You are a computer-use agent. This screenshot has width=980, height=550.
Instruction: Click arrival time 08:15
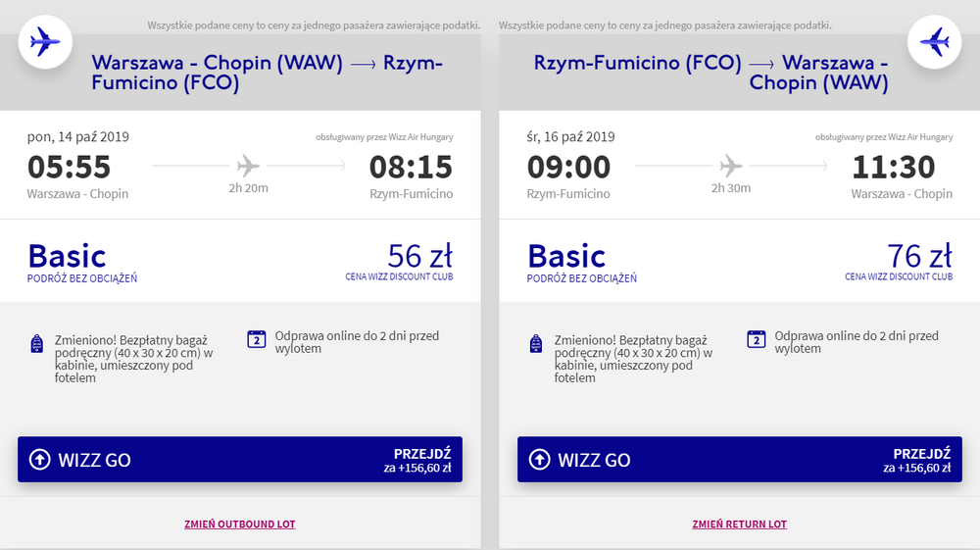(x=411, y=167)
